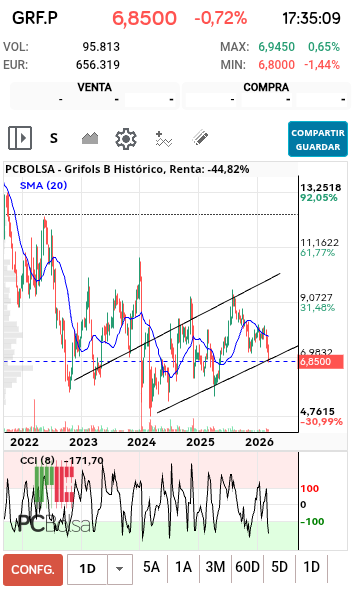Viewport: 360px width, 591px height.
Task: Open chart settings gear icon
Action: click(x=126, y=139)
